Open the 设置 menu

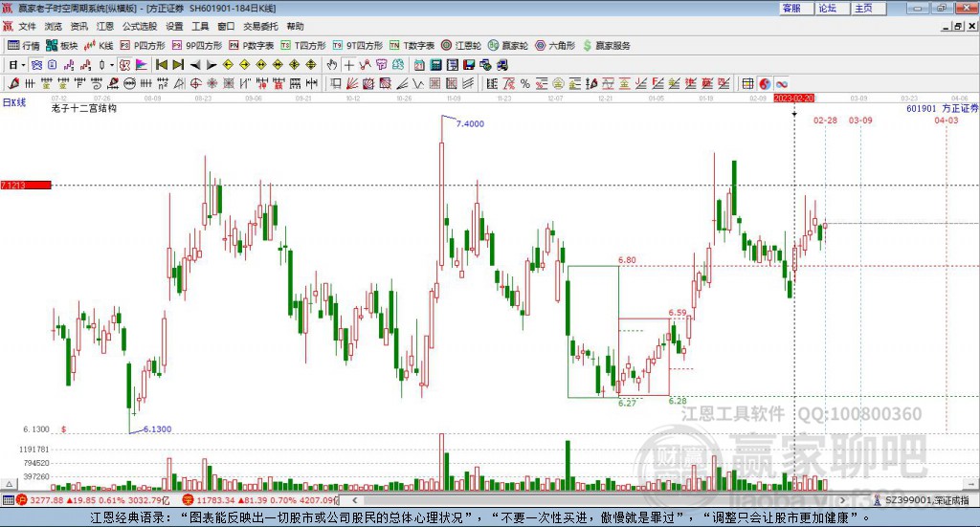(x=174, y=26)
